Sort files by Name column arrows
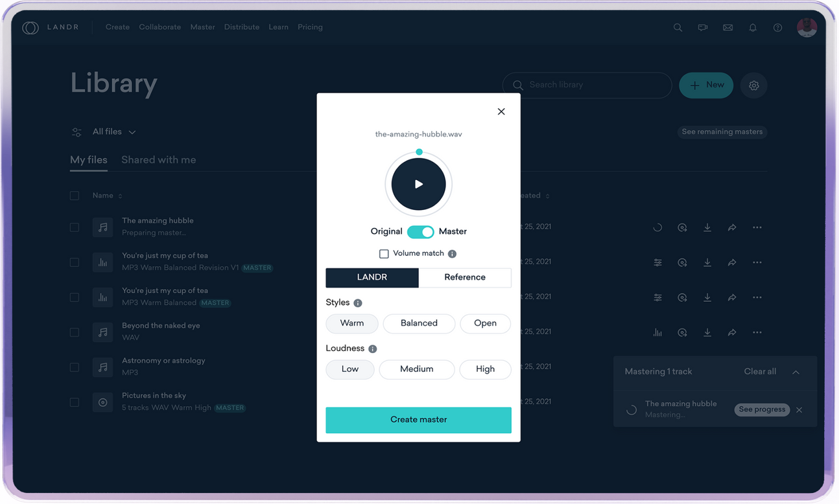839x504 pixels. (121, 196)
